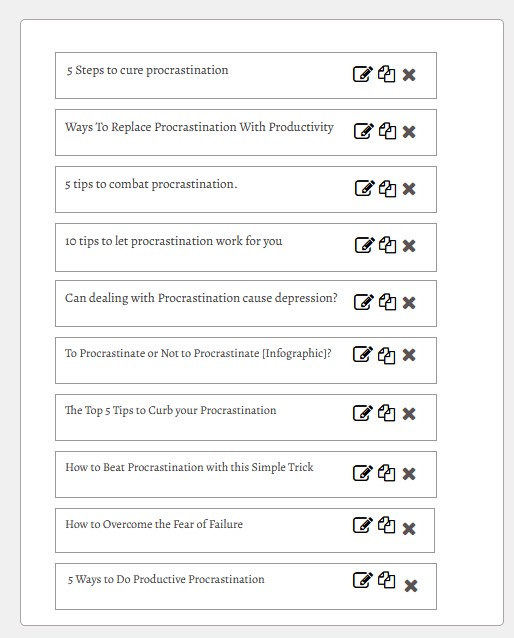Copy '5 tips to combat procrastination.' entry

point(387,188)
